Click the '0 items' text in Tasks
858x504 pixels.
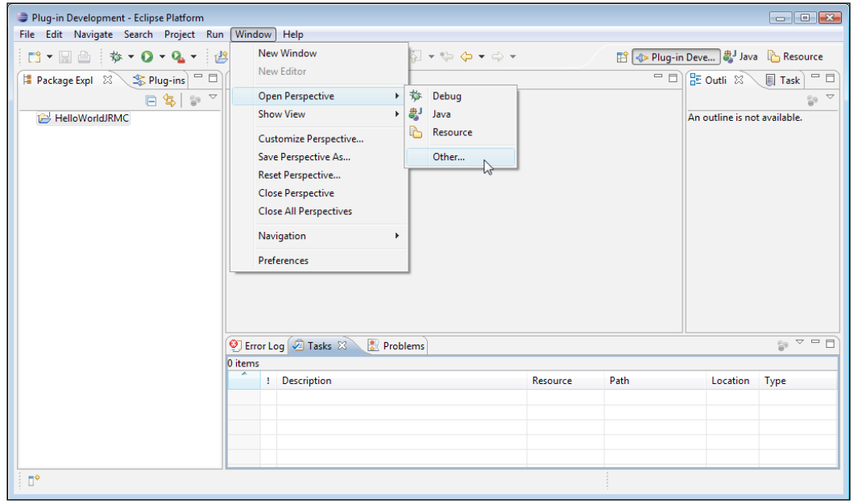tap(243, 364)
